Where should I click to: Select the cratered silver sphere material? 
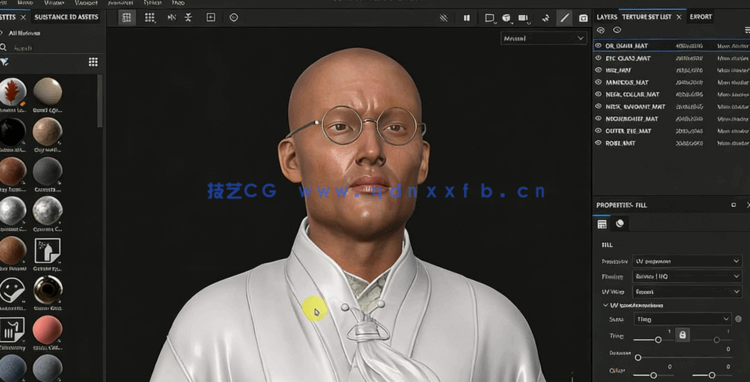pyautogui.click(x=47, y=211)
